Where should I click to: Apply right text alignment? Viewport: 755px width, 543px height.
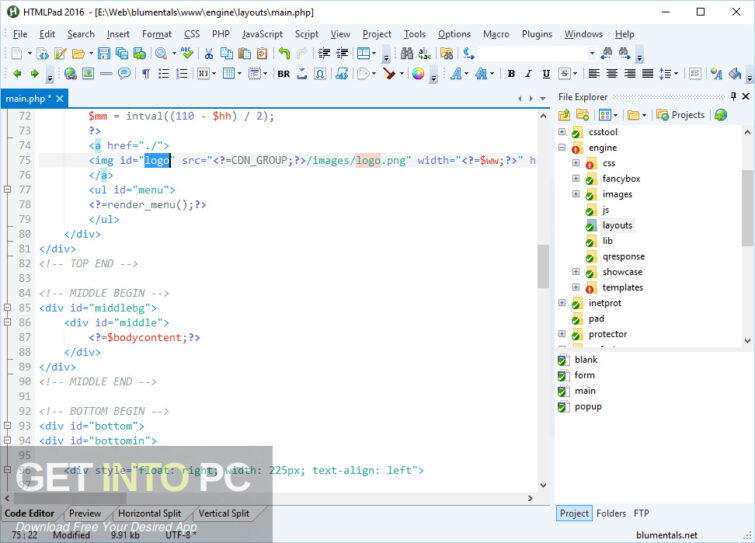click(630, 74)
